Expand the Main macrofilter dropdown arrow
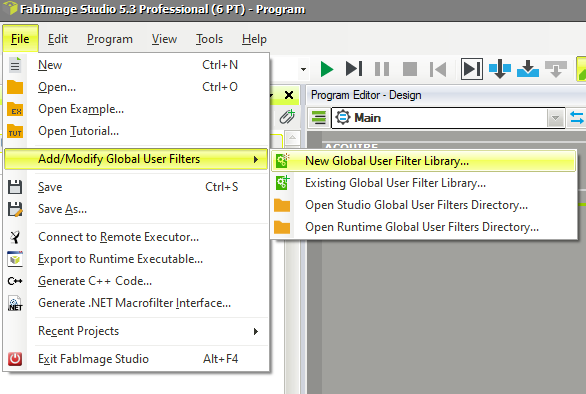586x394 pixels. coord(555,118)
